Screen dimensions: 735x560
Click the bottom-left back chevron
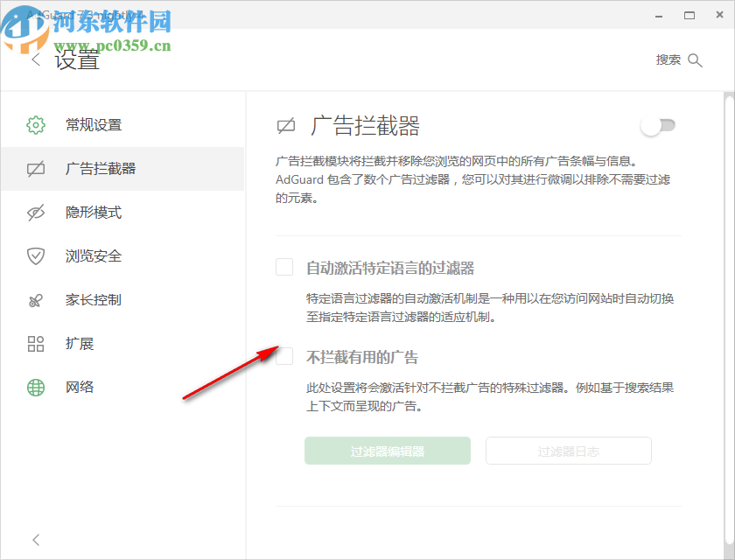tap(35, 540)
